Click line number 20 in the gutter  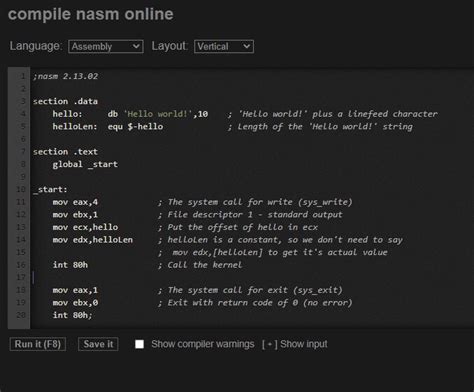coord(21,315)
